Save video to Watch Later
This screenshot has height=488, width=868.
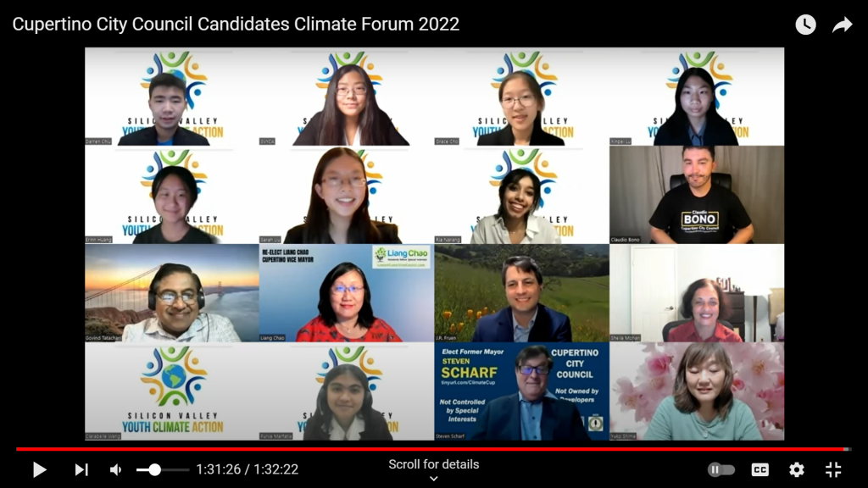pyautogui.click(x=805, y=25)
